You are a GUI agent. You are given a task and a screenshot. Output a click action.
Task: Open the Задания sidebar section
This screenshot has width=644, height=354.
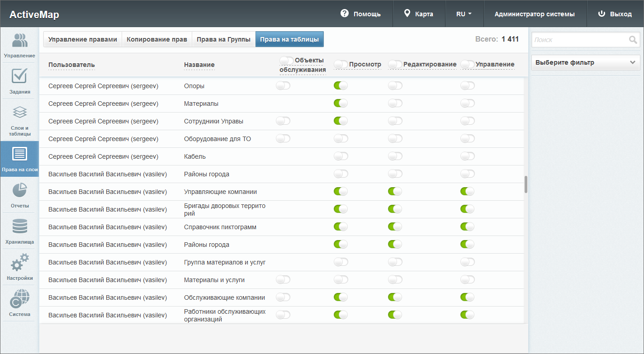pos(19,81)
